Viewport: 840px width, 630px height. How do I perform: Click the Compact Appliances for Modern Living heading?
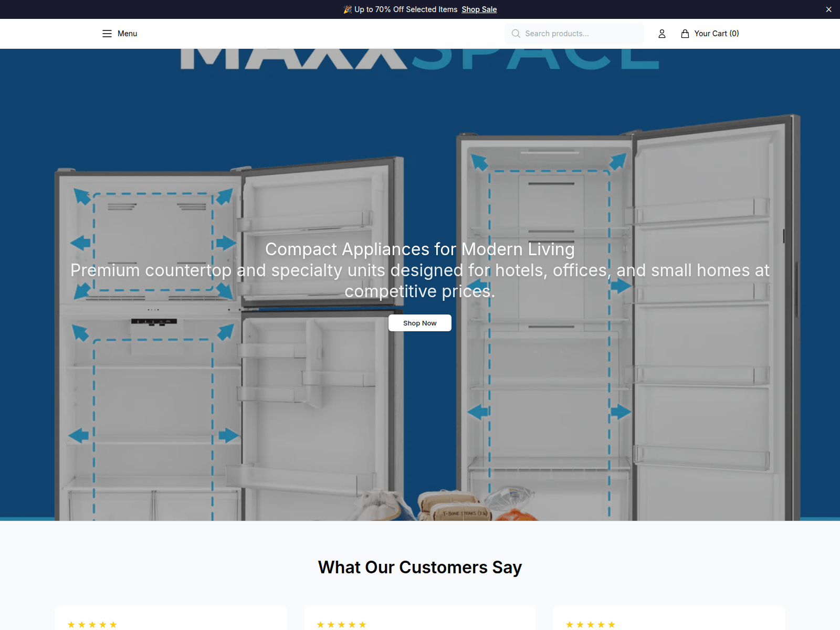click(420, 249)
